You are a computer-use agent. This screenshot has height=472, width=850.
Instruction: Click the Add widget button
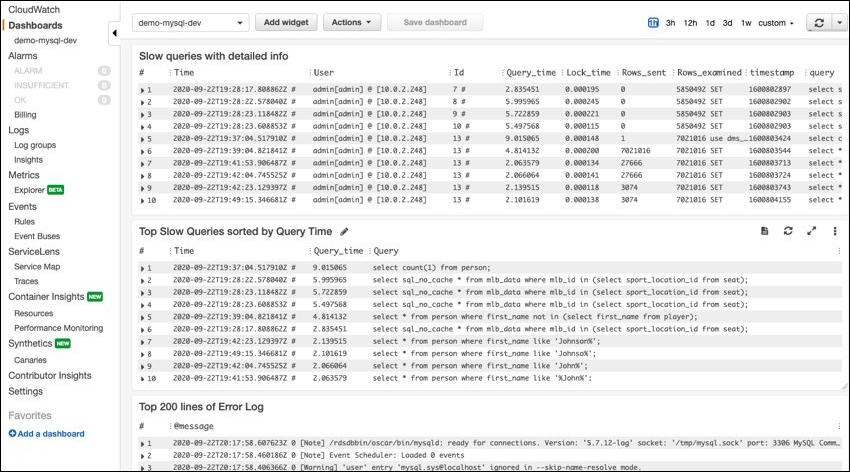click(285, 22)
